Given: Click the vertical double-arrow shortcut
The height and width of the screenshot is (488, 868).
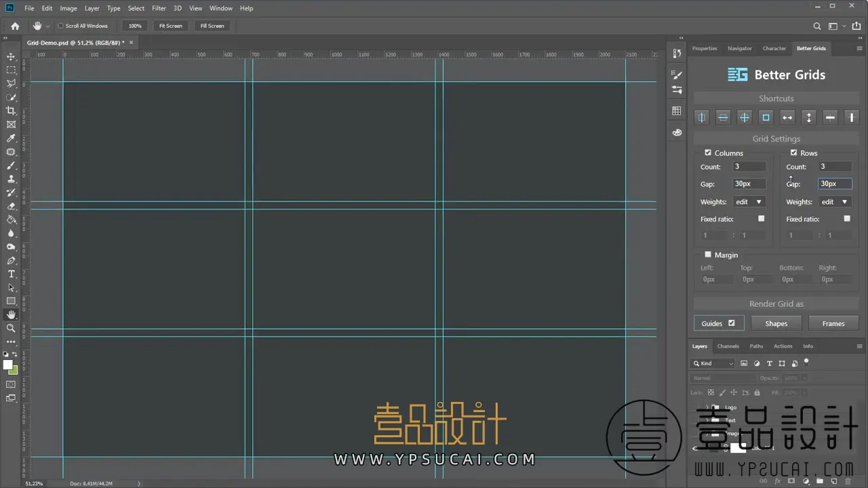Looking at the screenshot, I should [x=808, y=117].
